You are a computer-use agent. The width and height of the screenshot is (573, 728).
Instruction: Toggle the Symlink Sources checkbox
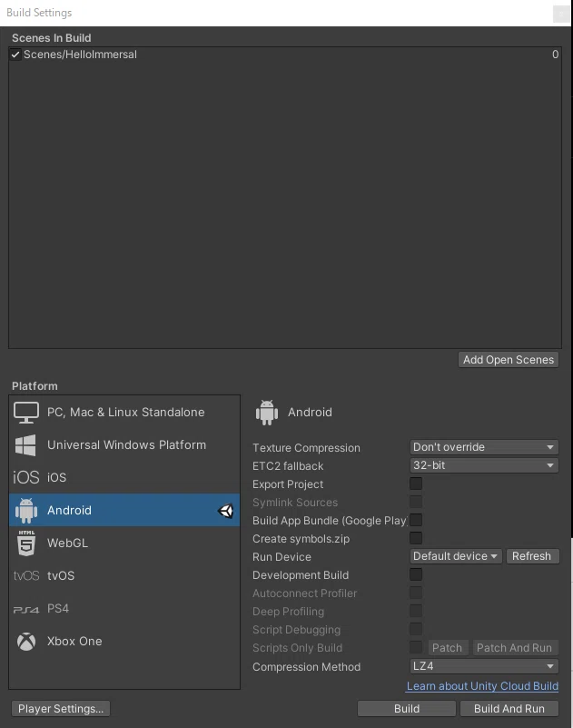(x=416, y=502)
